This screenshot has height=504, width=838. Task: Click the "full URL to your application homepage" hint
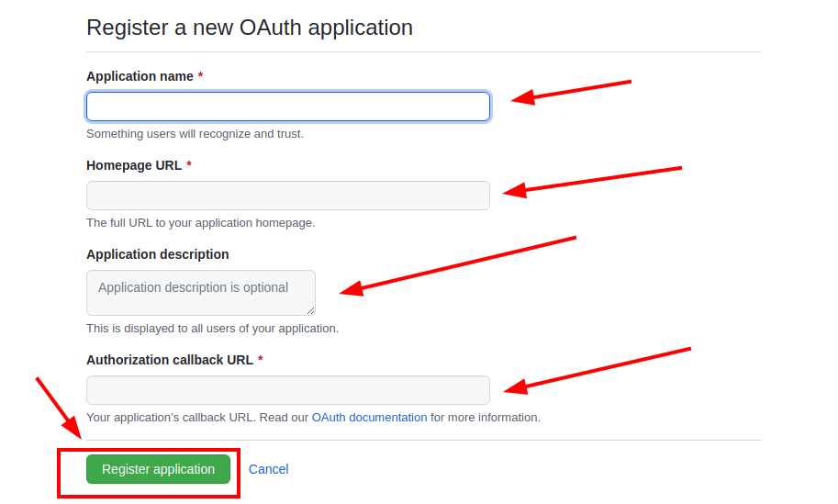200,223
